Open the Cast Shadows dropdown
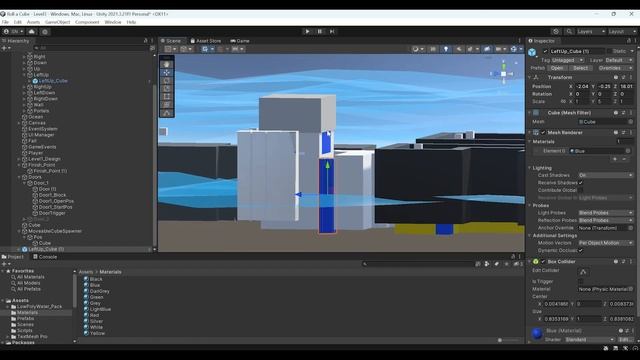The width and height of the screenshot is (640, 360). click(606, 175)
